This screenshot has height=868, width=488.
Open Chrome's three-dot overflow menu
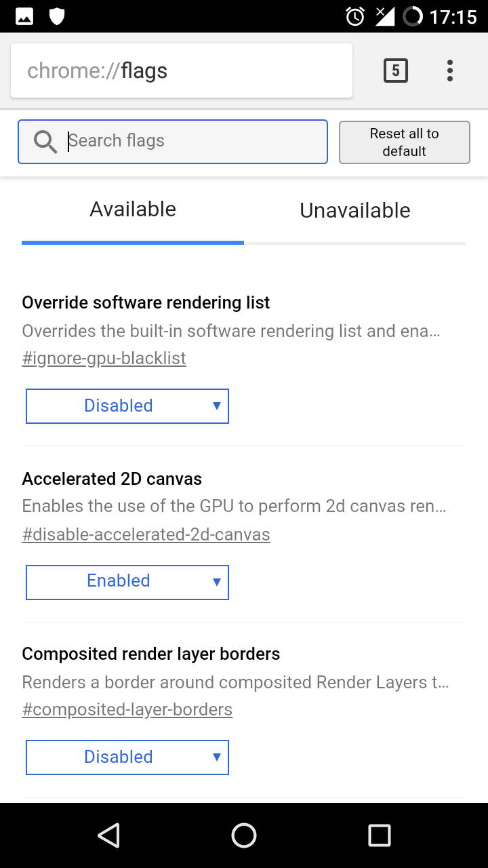click(x=450, y=71)
